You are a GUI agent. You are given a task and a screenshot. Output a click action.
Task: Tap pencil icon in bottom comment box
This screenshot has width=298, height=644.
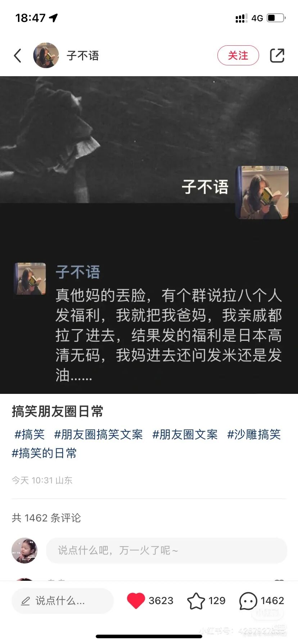click(26, 601)
